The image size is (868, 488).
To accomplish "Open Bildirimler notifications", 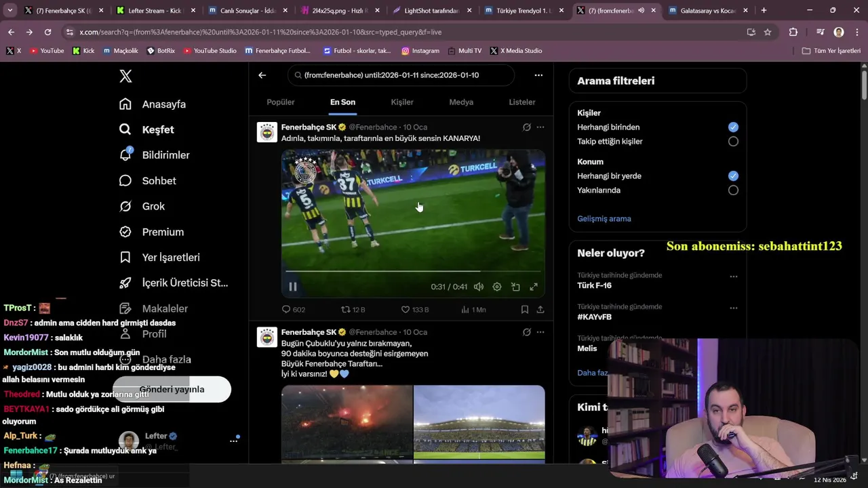I will tap(155, 155).
